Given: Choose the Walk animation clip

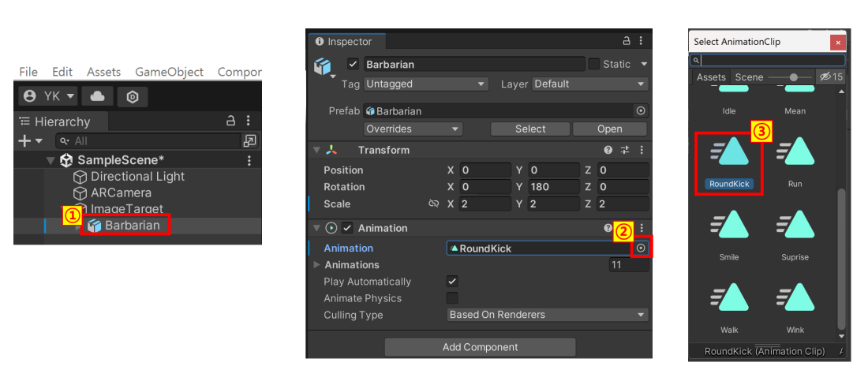Looking at the screenshot, I should pyautogui.click(x=729, y=308).
